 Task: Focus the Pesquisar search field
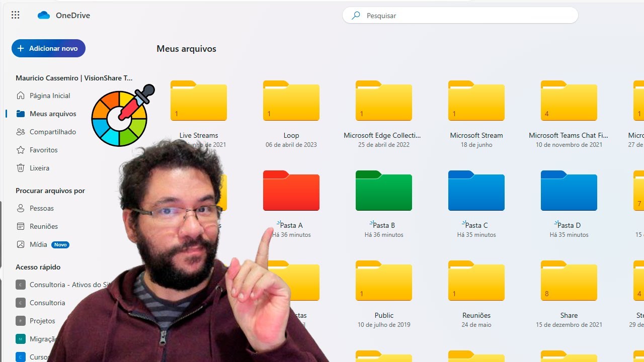(x=460, y=16)
